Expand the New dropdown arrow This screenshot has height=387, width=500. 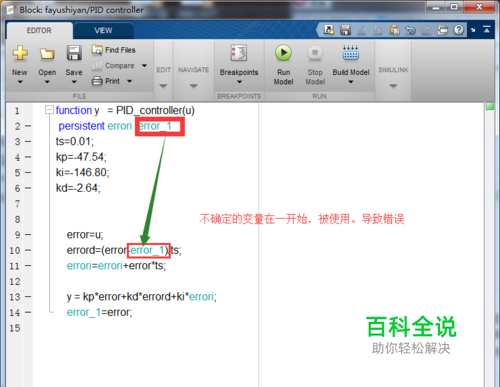pos(20,82)
